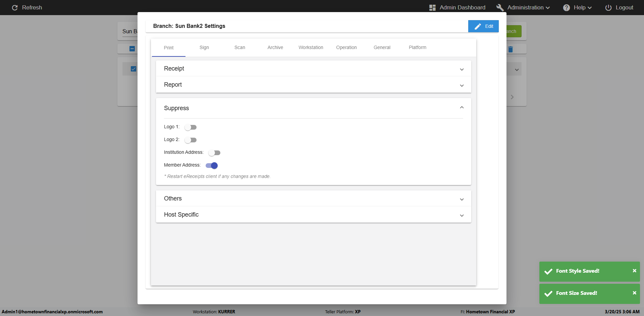Collapse the Suppress section
Image resolution: width=644 pixels, height=316 pixels.
[x=462, y=107]
